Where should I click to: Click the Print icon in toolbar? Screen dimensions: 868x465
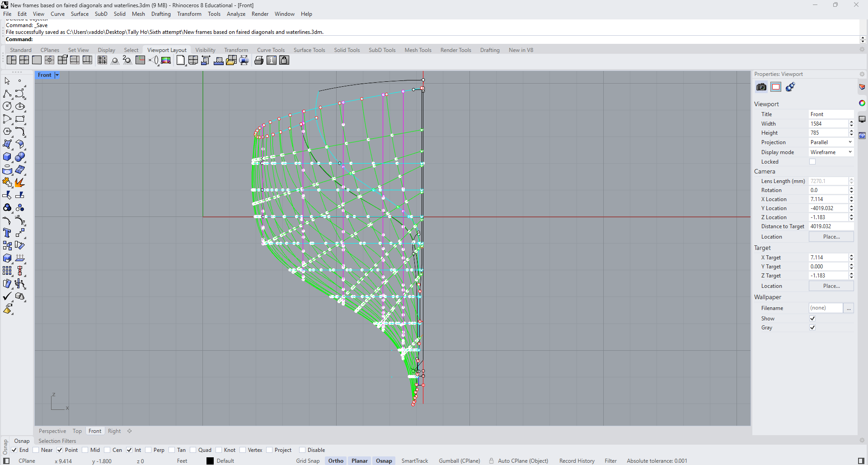click(x=258, y=60)
